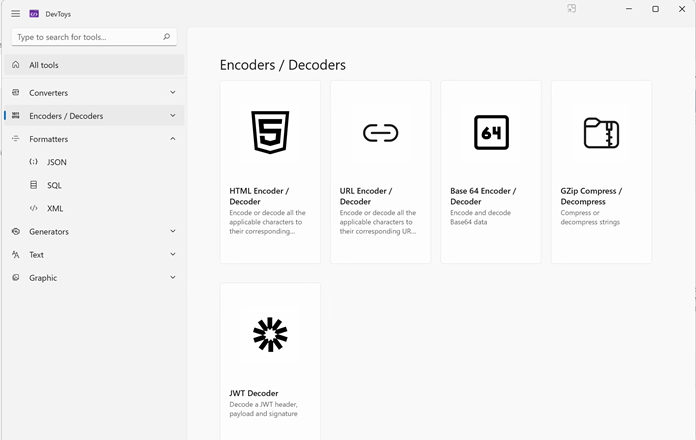Open the Base 64 Encoder / Decoder title
The image size is (696, 440).
tap(483, 196)
